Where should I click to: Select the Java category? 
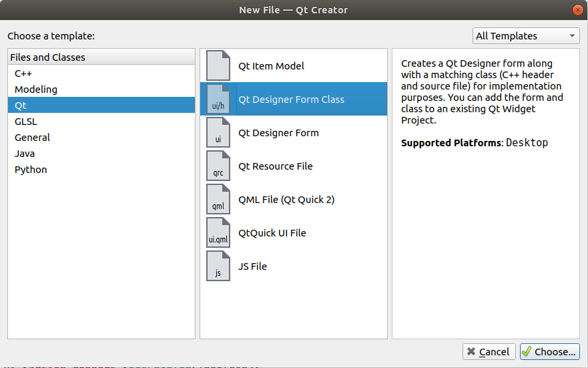click(x=101, y=154)
